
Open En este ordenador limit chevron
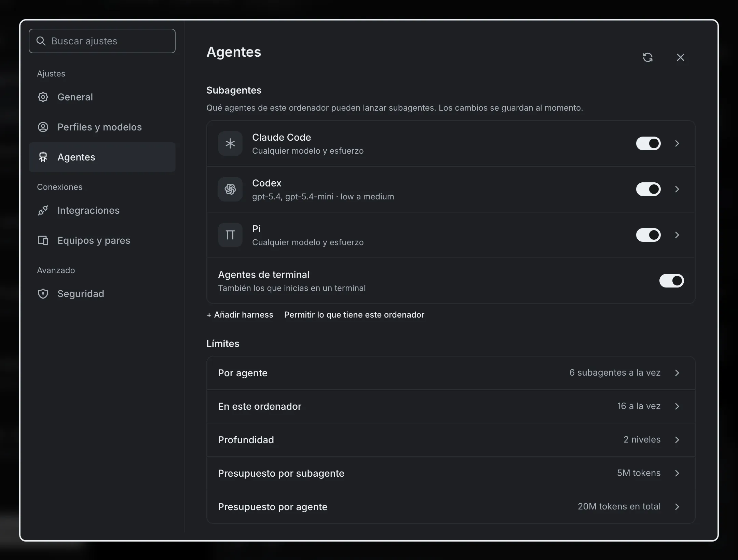tap(677, 406)
